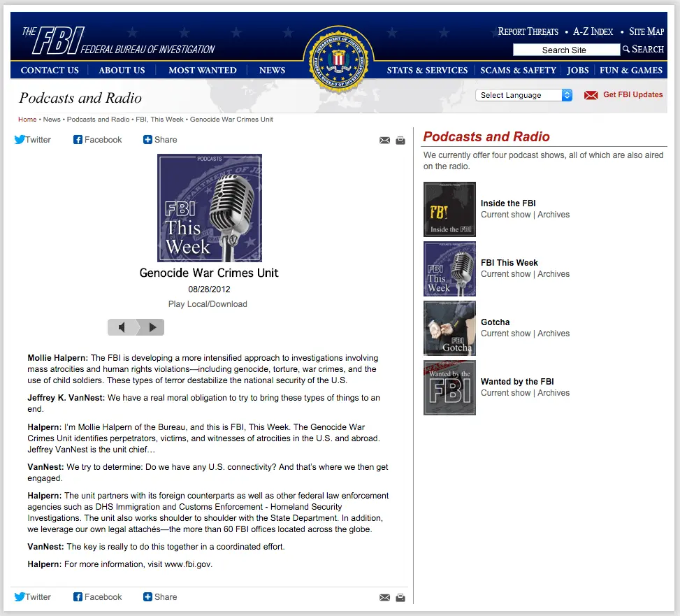Open Gotcha Archives link
680x616 pixels.
pyautogui.click(x=554, y=334)
